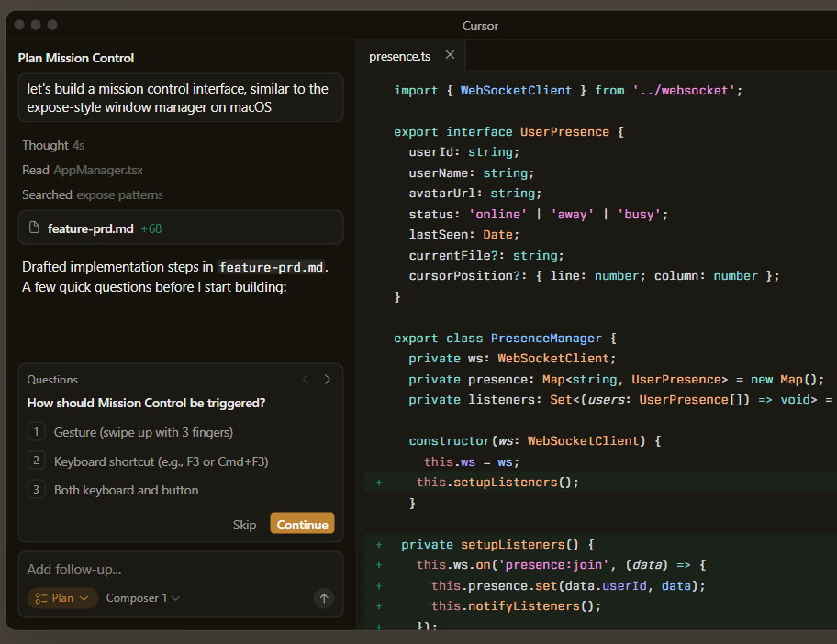Open the Plan Mission Control chat title
Viewport: 837px width, 644px height.
(76, 58)
